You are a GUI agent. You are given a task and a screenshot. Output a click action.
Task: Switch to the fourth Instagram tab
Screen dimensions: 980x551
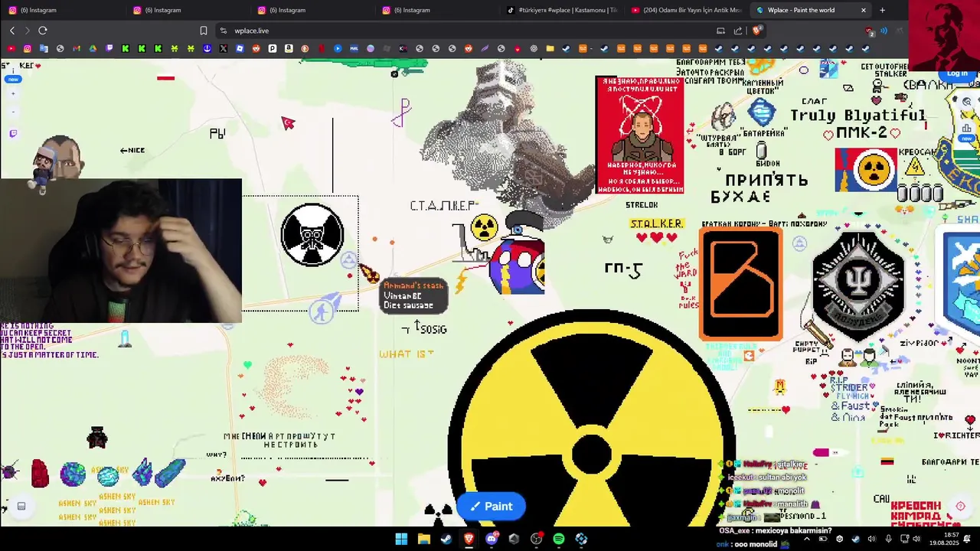pos(436,10)
